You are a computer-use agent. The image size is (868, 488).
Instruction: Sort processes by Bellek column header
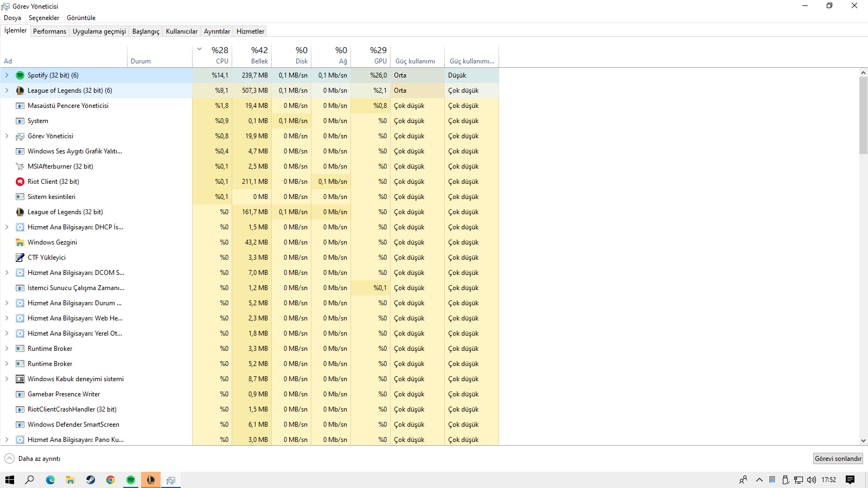(x=252, y=56)
